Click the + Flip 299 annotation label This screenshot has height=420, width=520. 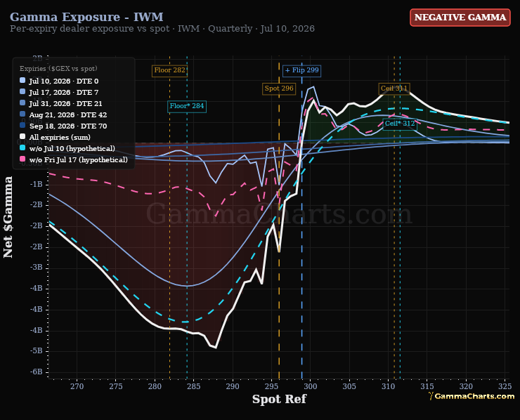pyautogui.click(x=301, y=70)
